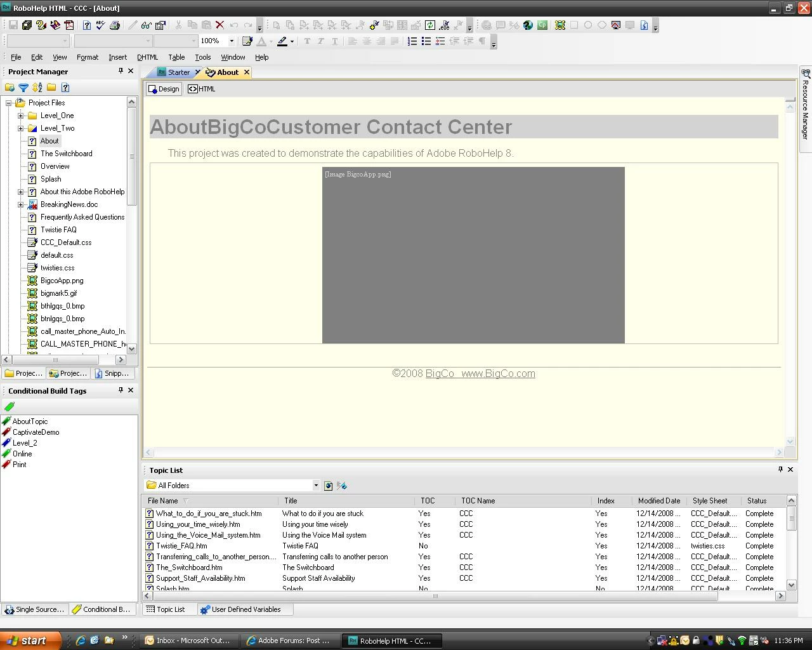
Task: Select What_to_do_if_you_are_stuck.htm row
Action: pos(464,514)
